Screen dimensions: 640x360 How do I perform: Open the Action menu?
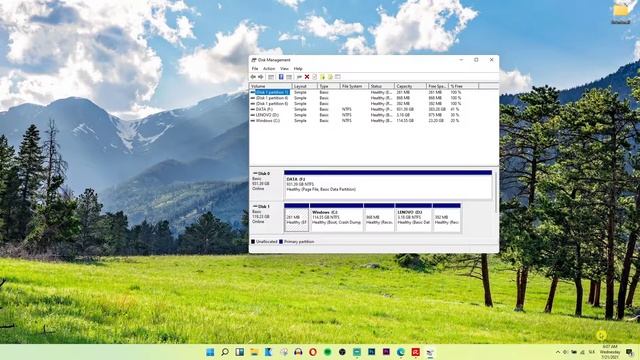tap(269, 69)
